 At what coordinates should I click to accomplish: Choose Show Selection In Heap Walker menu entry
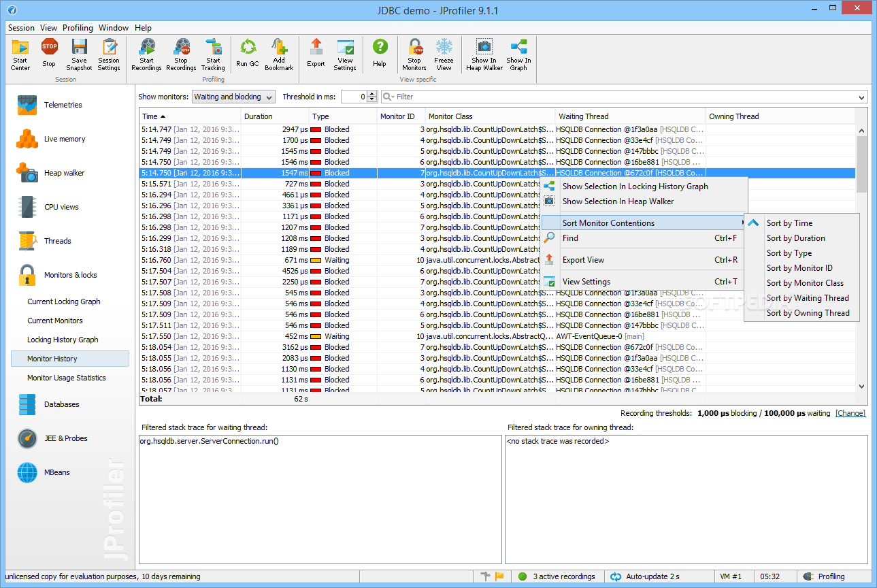point(643,201)
